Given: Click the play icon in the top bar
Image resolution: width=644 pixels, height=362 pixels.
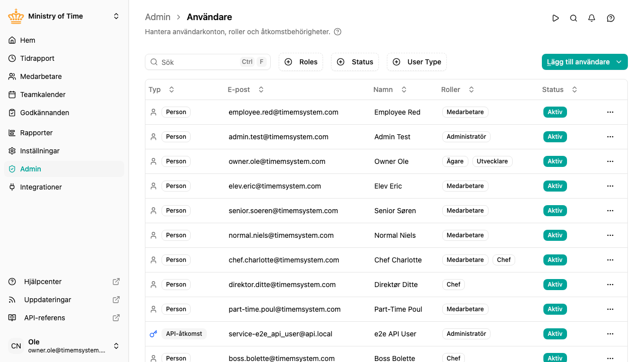Looking at the screenshot, I should click(555, 18).
